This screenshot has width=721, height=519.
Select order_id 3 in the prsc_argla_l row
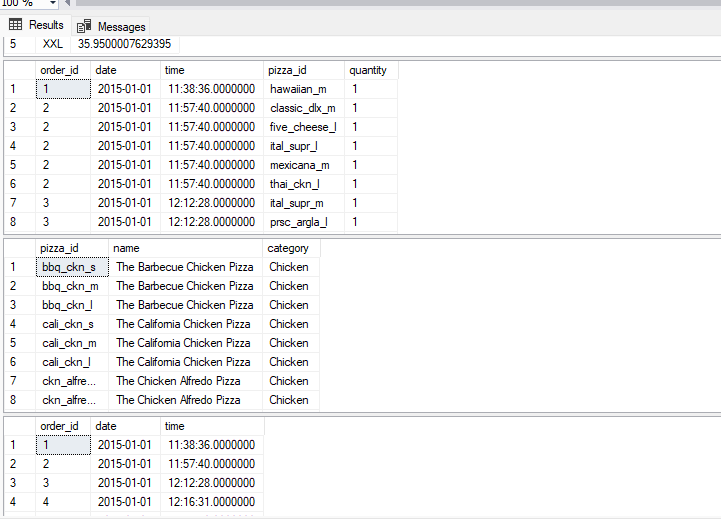63,222
